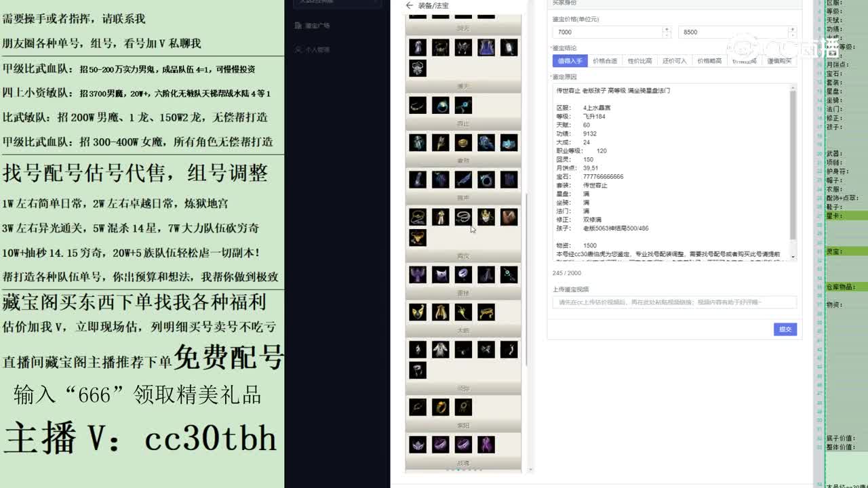The image size is (868, 488).
Task: Select the 底子价值: spreadsheet cell
Action: [x=846, y=439]
